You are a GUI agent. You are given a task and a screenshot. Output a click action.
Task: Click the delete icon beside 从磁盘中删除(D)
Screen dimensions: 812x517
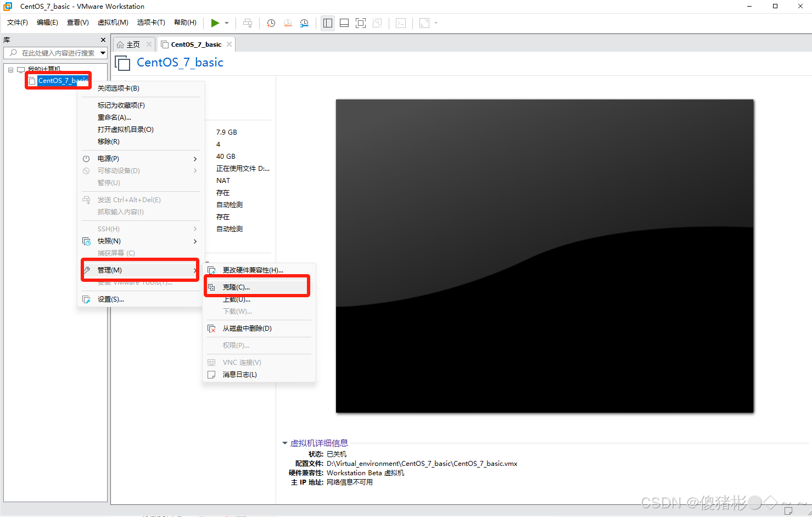point(211,329)
